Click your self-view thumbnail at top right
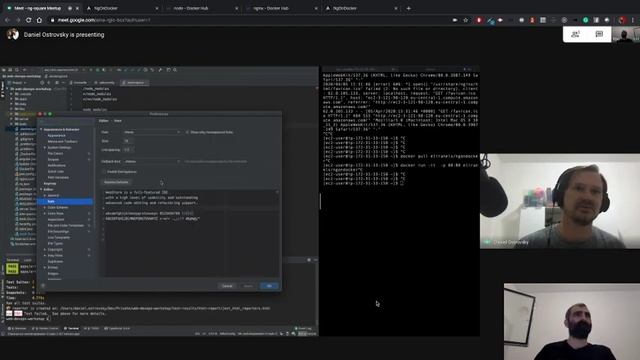 tap(626, 34)
